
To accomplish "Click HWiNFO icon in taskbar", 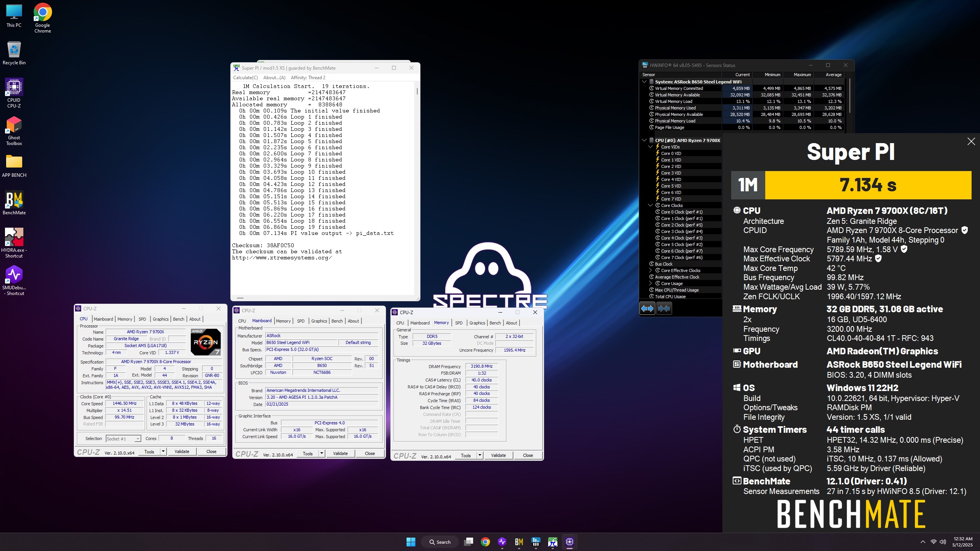I will (536, 542).
